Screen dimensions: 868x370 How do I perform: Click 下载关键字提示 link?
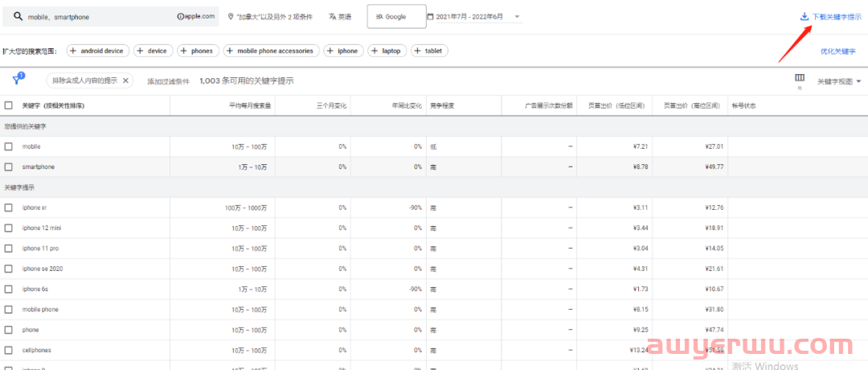[x=837, y=17]
